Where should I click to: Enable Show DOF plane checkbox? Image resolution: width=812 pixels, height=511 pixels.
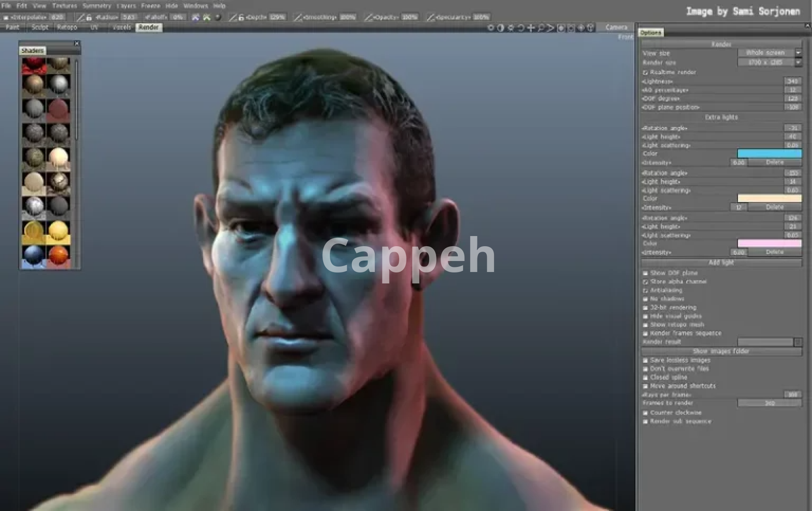coord(645,273)
